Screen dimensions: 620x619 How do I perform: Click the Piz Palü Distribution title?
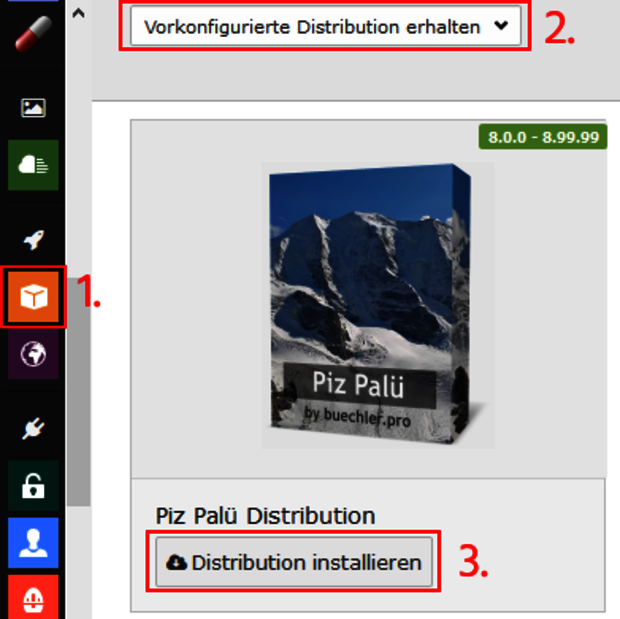click(x=265, y=515)
